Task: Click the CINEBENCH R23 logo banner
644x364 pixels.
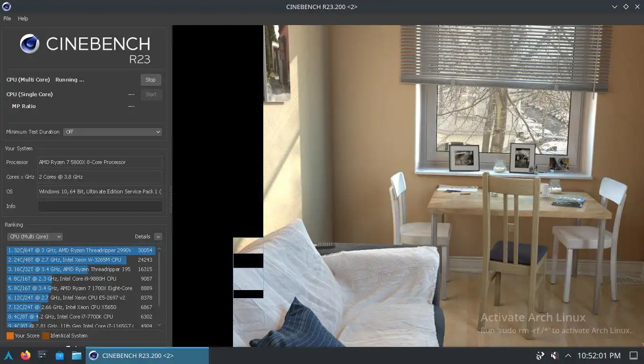Action: click(85, 49)
